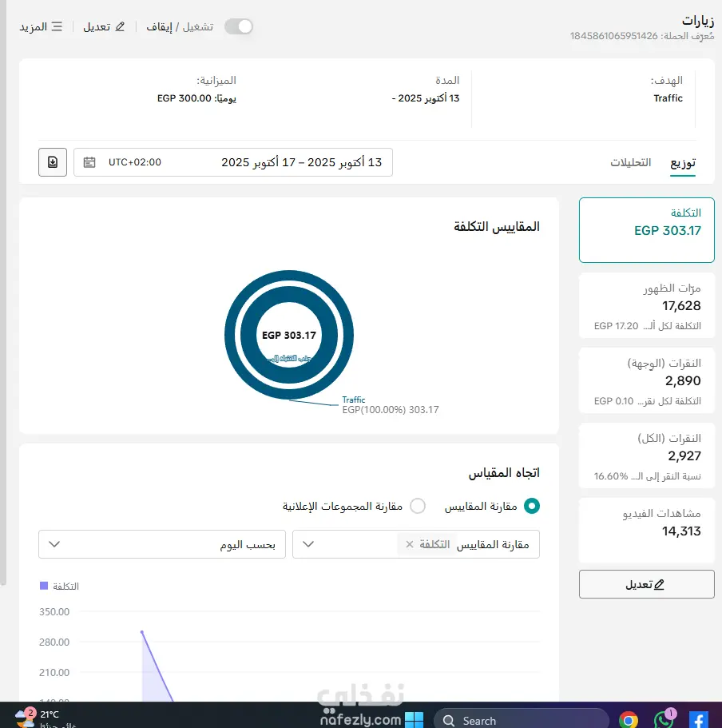Switch to the التحليلات tab
This screenshot has height=728, width=722.
click(631, 162)
